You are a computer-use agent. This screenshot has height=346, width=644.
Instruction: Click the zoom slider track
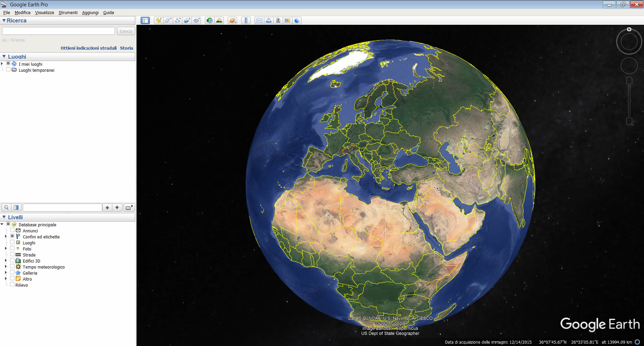coord(629,101)
